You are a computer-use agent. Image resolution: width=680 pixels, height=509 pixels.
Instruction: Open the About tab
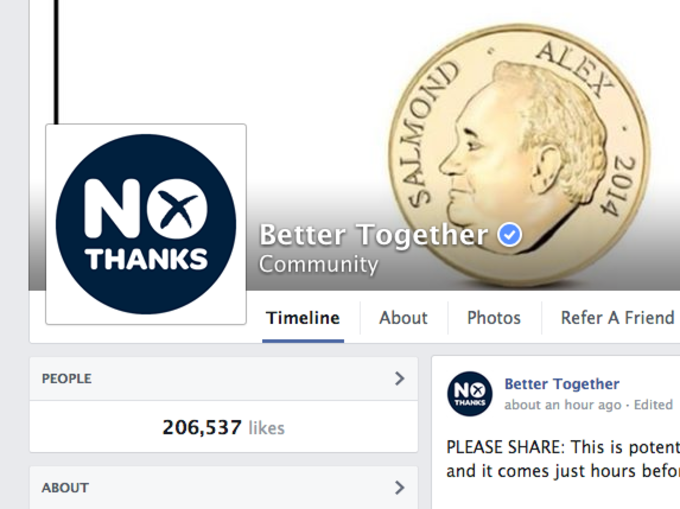tap(403, 318)
